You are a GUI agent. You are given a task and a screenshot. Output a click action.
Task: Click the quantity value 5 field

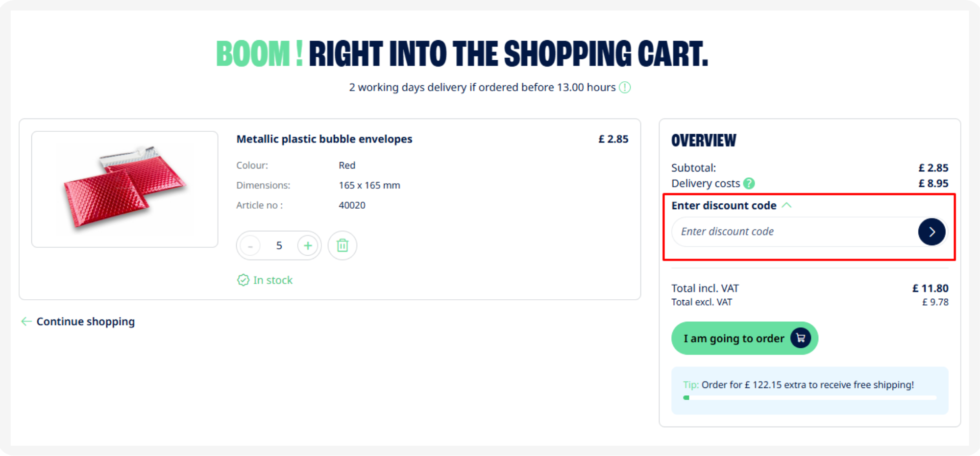(x=279, y=245)
